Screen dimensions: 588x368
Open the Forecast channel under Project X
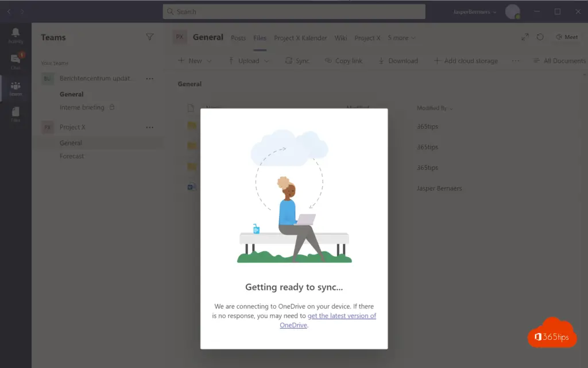click(72, 156)
